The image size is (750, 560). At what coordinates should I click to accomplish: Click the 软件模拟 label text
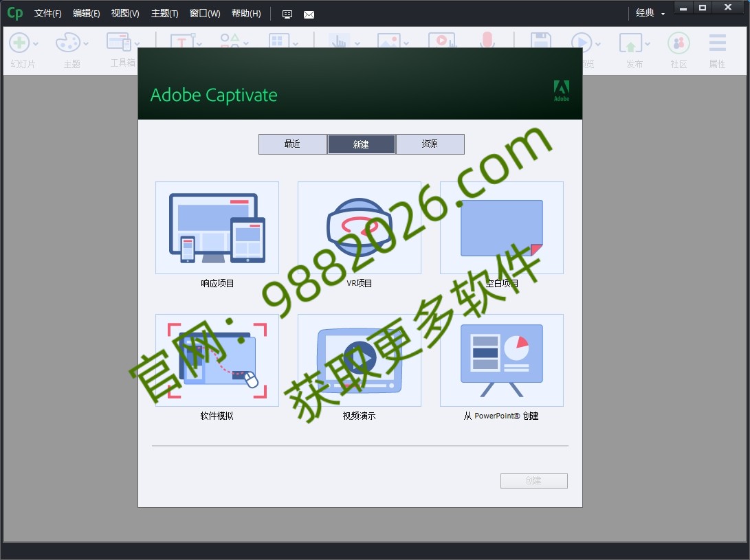pyautogui.click(x=217, y=416)
